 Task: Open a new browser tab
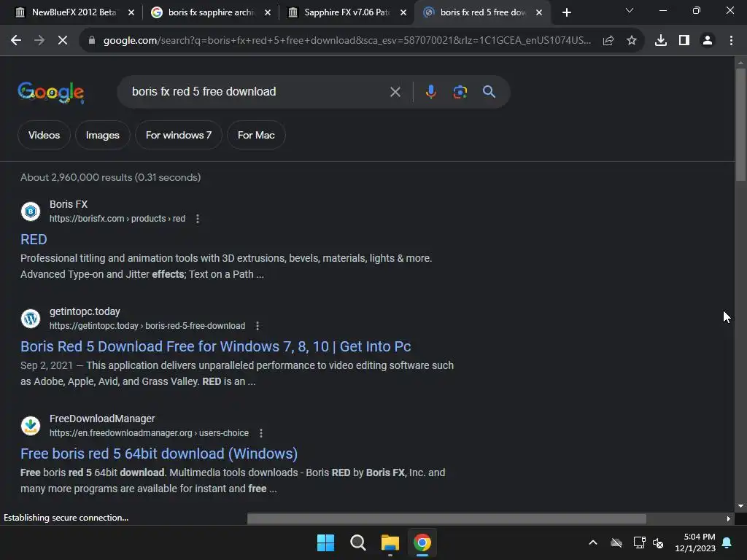[566, 12]
